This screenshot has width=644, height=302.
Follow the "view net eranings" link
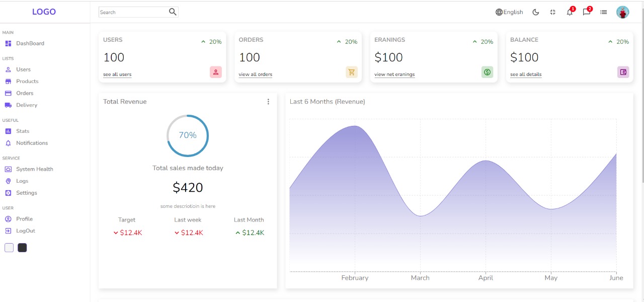(x=394, y=74)
